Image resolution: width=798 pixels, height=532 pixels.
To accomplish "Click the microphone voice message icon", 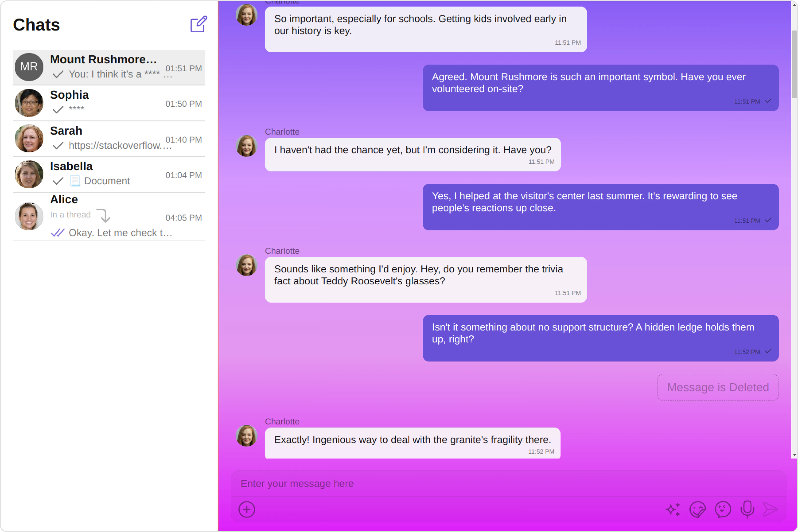I will point(747,509).
